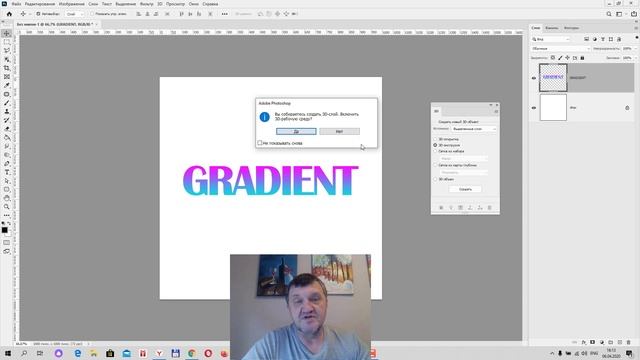This screenshot has height=360, width=640.
Task: Select the Hand tool
Action: coord(7,198)
